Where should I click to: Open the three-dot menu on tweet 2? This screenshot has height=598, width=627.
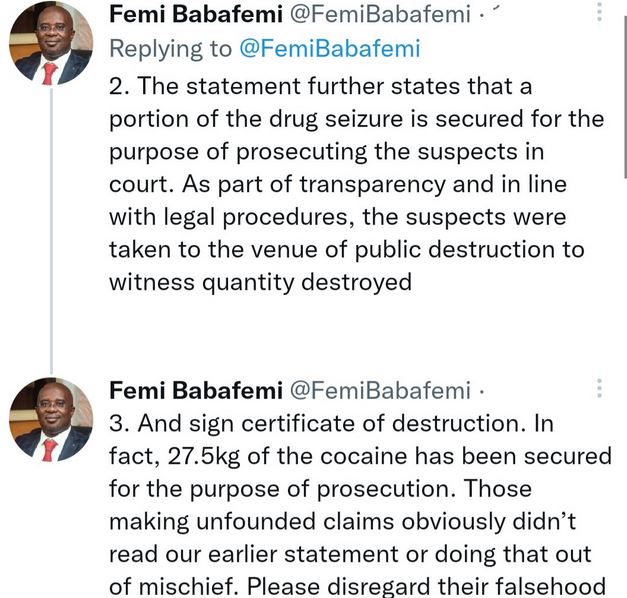point(599,12)
